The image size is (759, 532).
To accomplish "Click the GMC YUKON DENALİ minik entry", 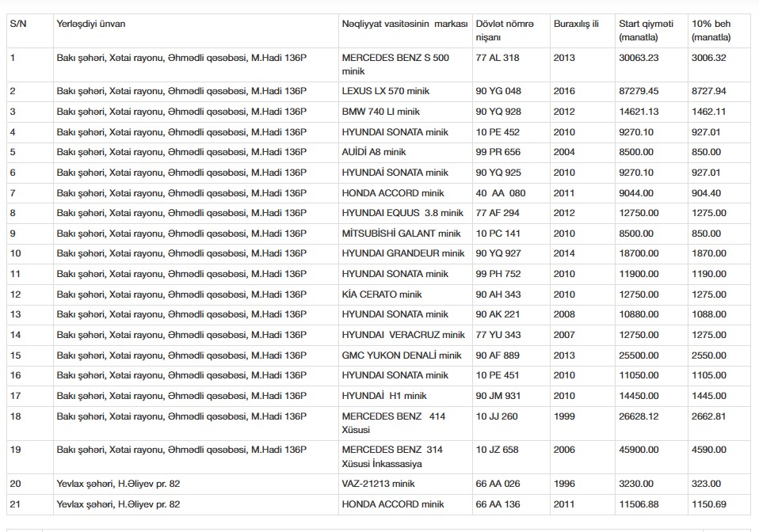I will [x=401, y=355].
